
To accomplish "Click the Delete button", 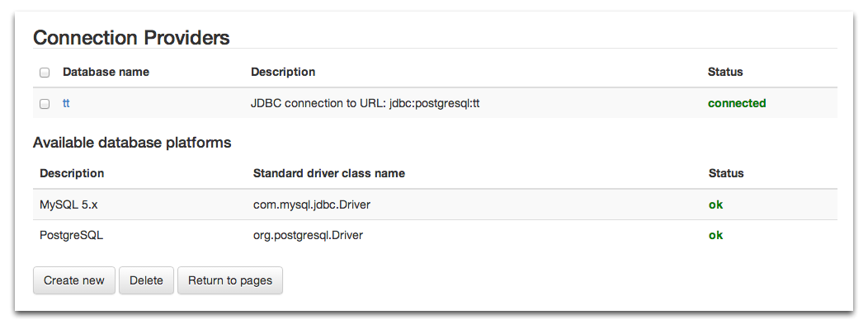I will coord(146,280).
